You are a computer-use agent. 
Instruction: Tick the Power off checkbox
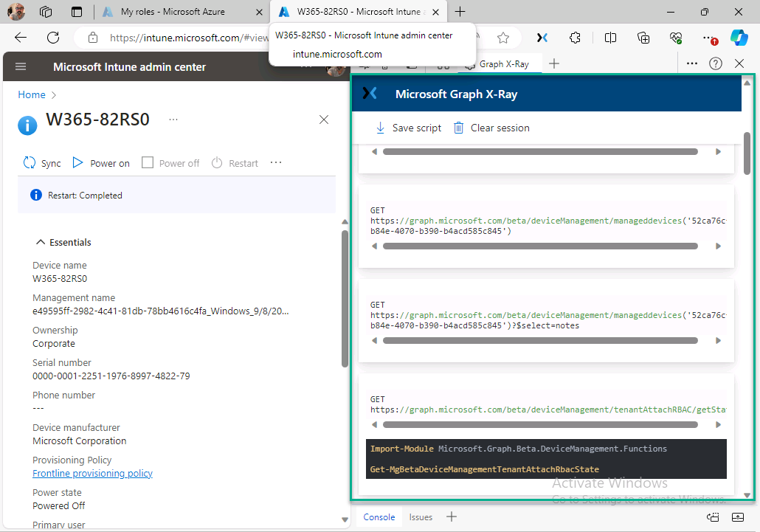[148, 162]
